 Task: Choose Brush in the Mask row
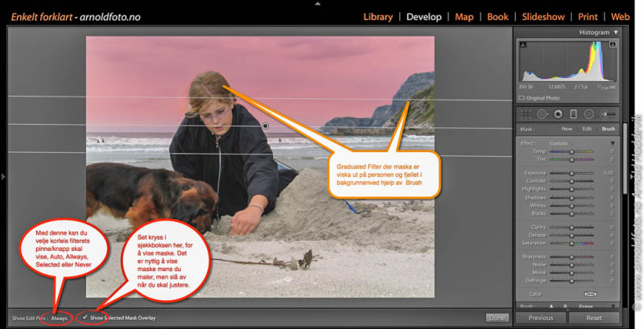coord(609,129)
